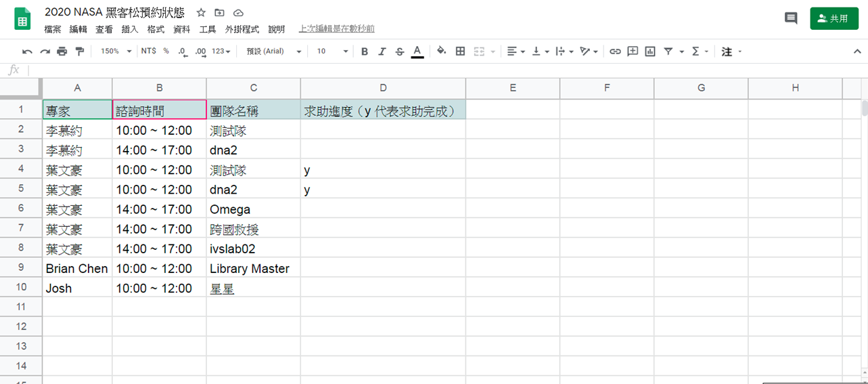
Task: Click the insert chart icon
Action: (x=650, y=51)
